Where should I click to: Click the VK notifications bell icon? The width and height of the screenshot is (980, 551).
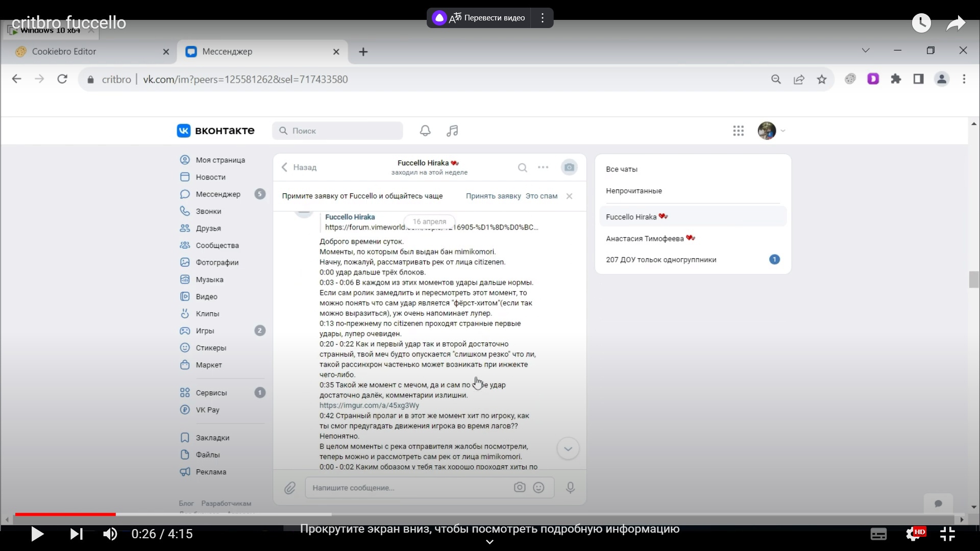425,131
